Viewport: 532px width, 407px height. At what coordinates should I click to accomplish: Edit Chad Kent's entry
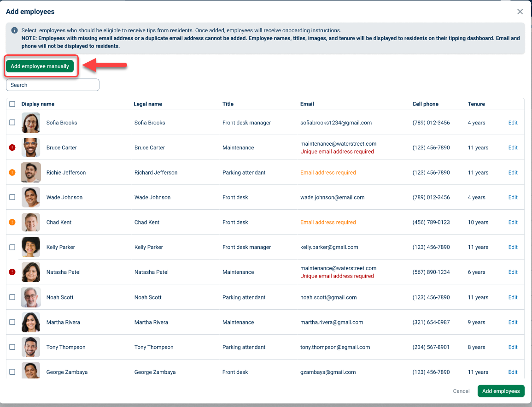513,222
